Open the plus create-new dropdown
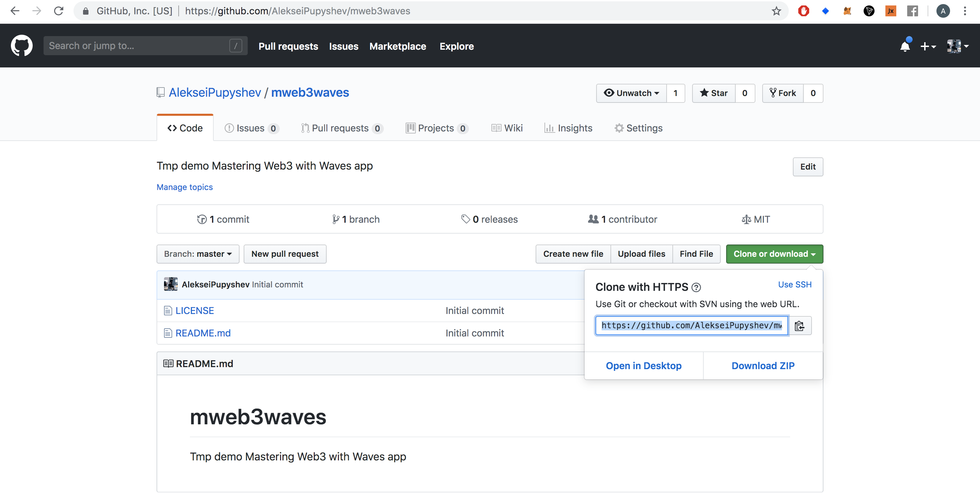980x504 pixels. [x=928, y=46]
